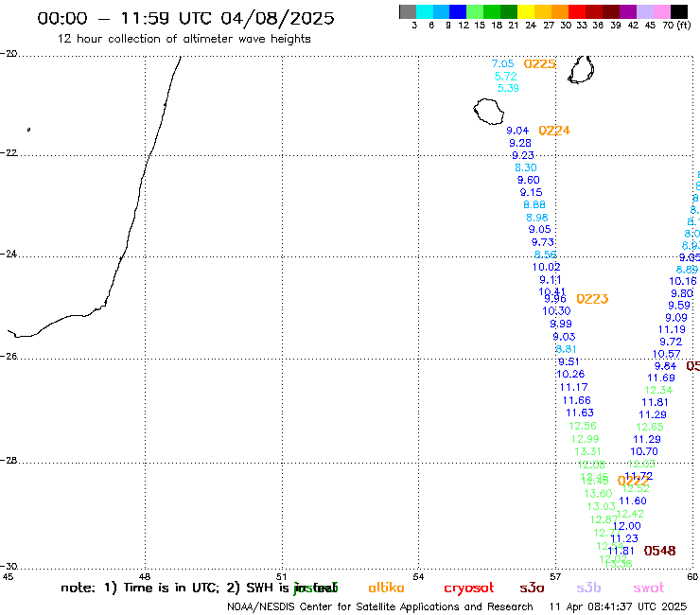Click the wave height value 9.99

pyautogui.click(x=561, y=324)
